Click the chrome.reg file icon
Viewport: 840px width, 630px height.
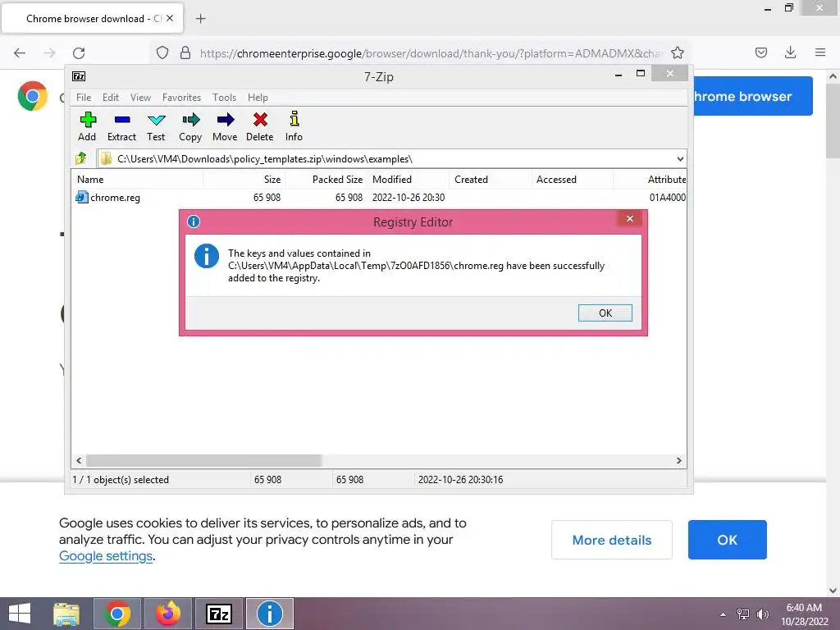tap(81, 197)
